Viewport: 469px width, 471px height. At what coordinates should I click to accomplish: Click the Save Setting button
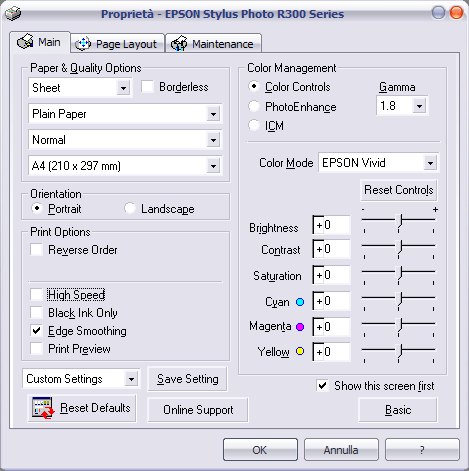click(188, 379)
